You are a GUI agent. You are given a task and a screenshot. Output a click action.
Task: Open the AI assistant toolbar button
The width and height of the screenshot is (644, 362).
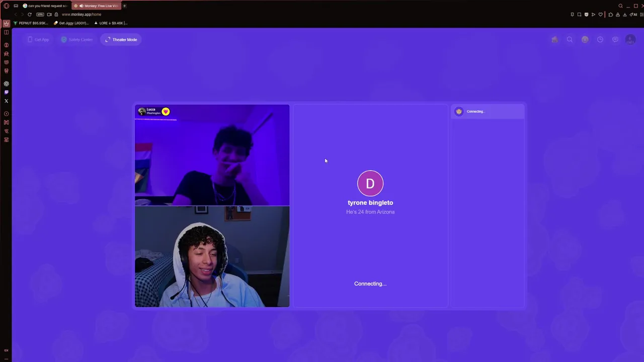pyautogui.click(x=633, y=15)
